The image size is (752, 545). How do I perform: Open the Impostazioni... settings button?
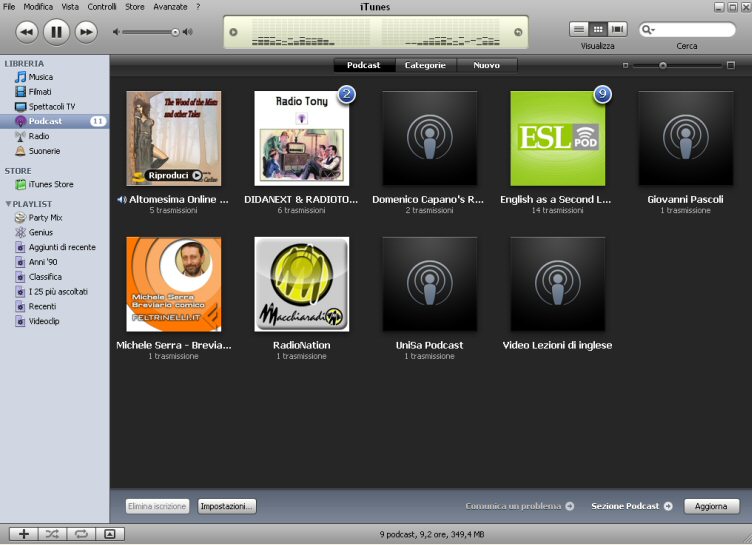coord(227,507)
